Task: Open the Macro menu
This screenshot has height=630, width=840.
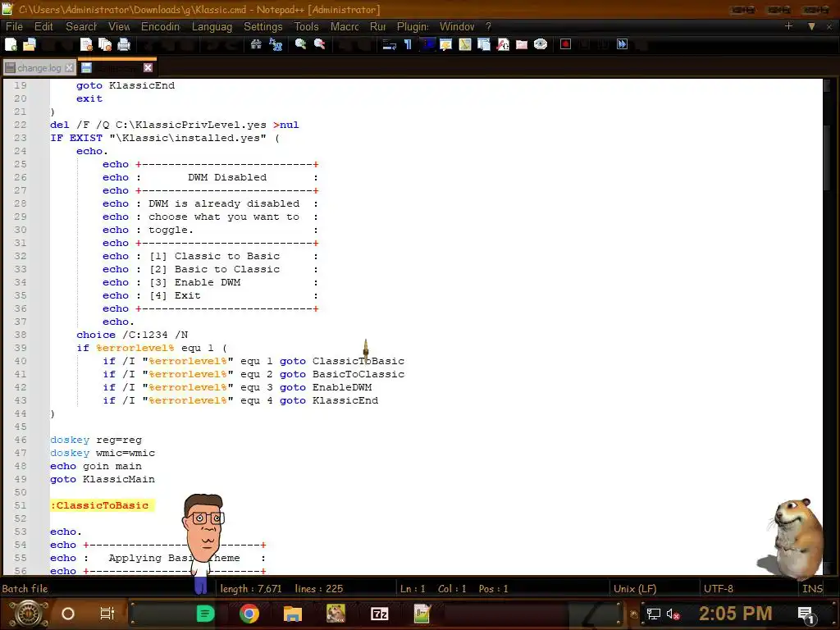Action: (345, 27)
